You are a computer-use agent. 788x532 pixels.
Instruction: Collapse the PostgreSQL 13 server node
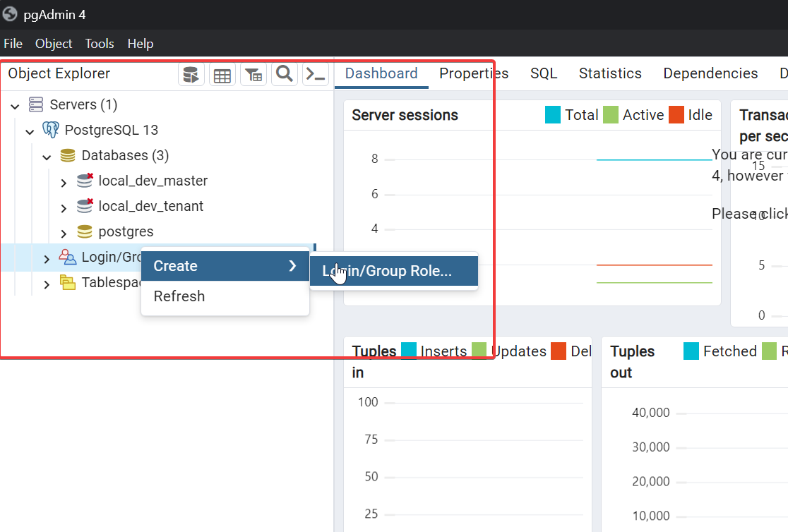(x=30, y=132)
